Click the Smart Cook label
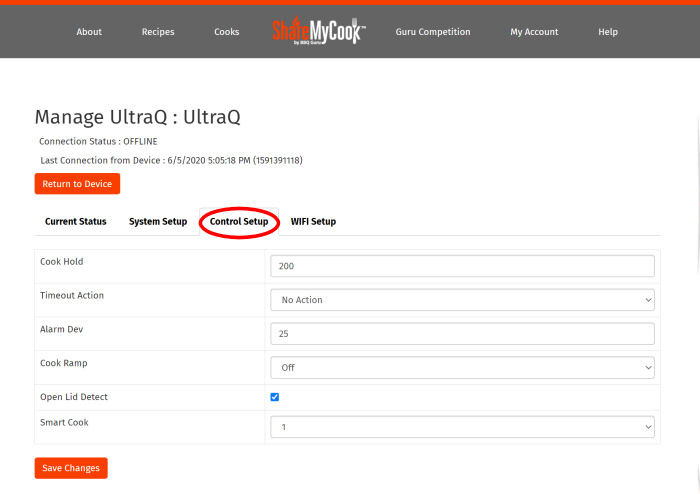 coord(64,423)
